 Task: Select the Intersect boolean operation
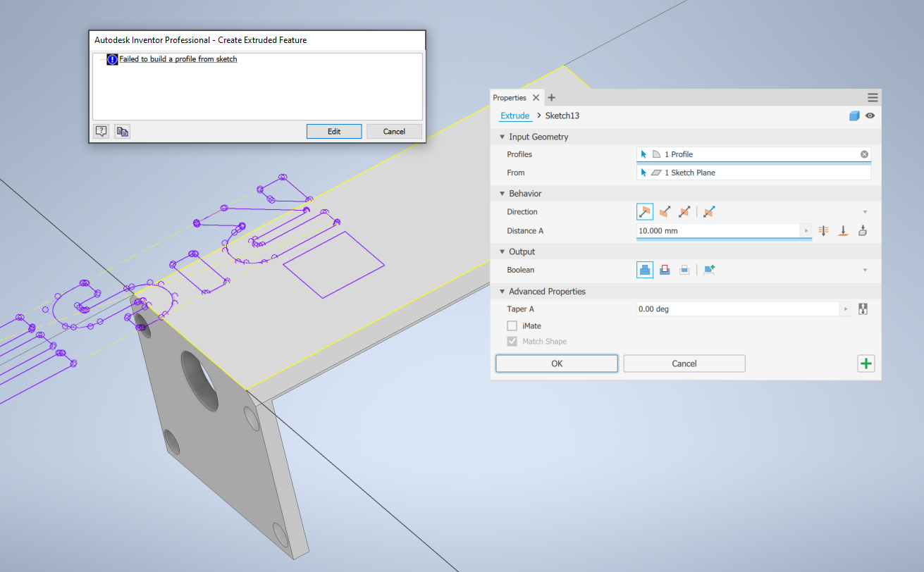point(684,269)
